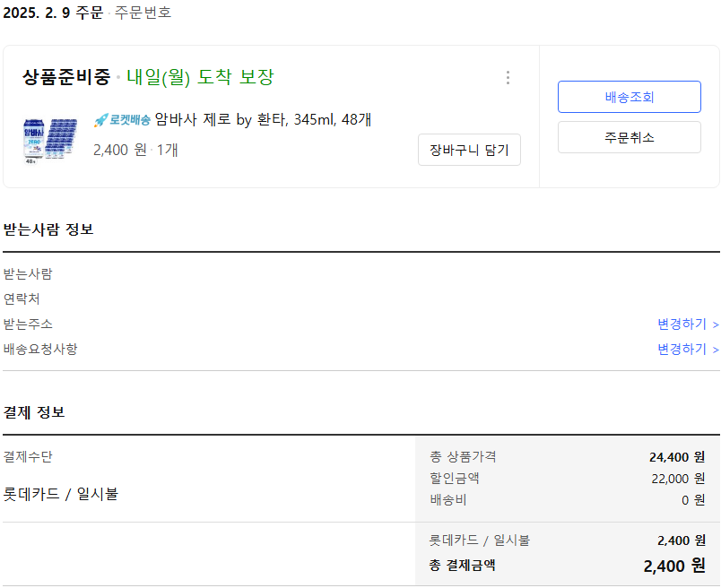The width and height of the screenshot is (721, 588).
Task: Click the 상품준비중 status text
Action: (x=66, y=77)
